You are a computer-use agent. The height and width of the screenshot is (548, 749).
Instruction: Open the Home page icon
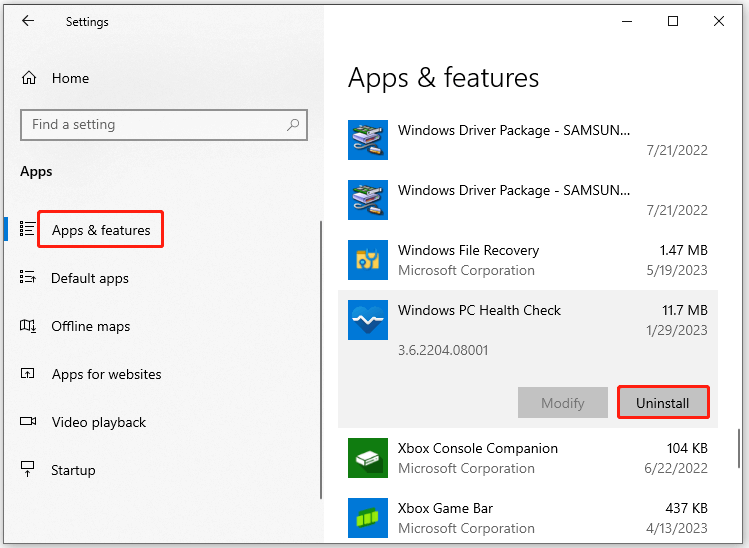29,77
